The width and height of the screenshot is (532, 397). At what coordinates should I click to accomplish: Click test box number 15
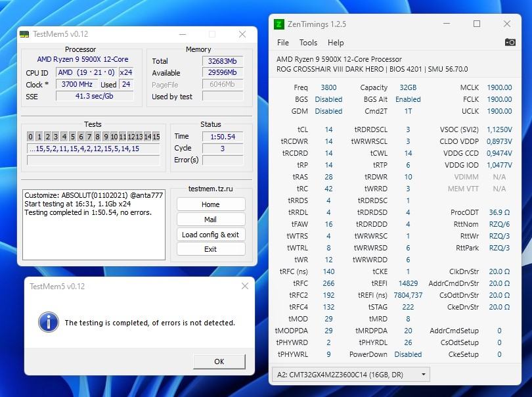156,137
